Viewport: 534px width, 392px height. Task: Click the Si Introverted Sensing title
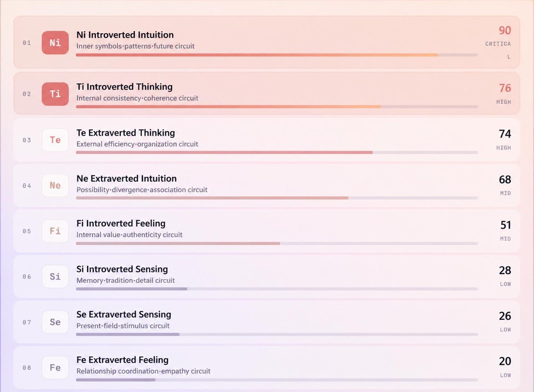(x=122, y=269)
